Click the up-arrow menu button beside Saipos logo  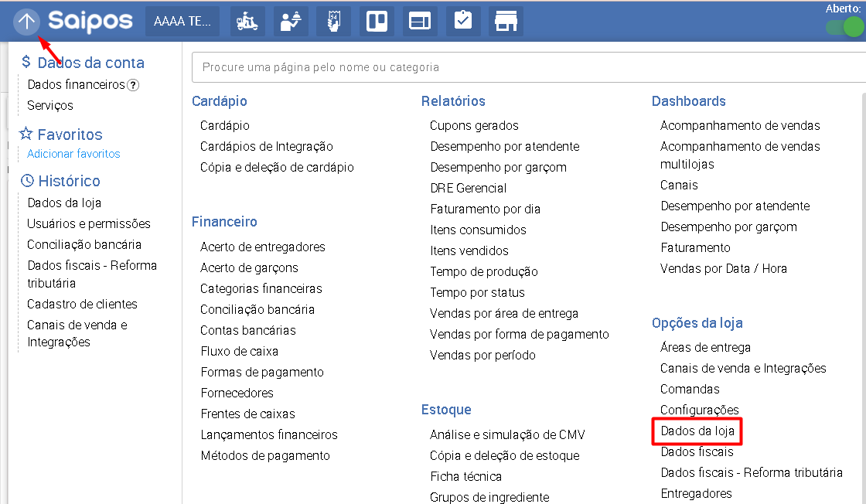[x=26, y=22]
